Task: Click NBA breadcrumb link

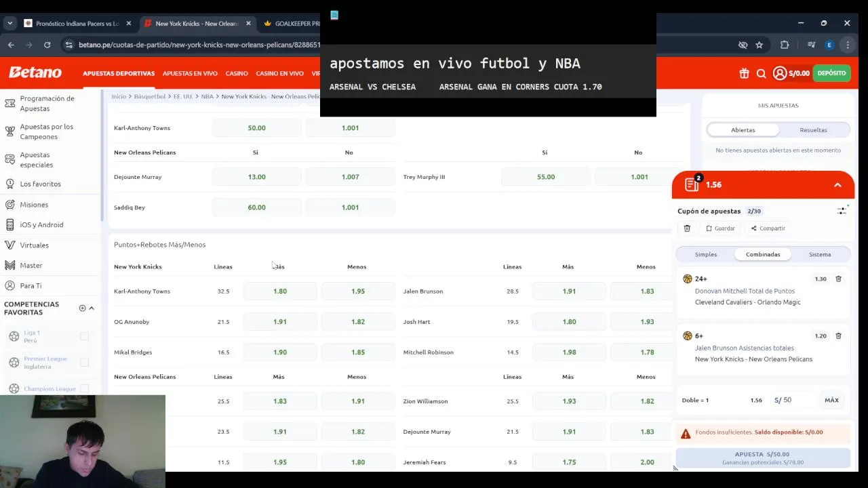Action: pyautogui.click(x=207, y=96)
